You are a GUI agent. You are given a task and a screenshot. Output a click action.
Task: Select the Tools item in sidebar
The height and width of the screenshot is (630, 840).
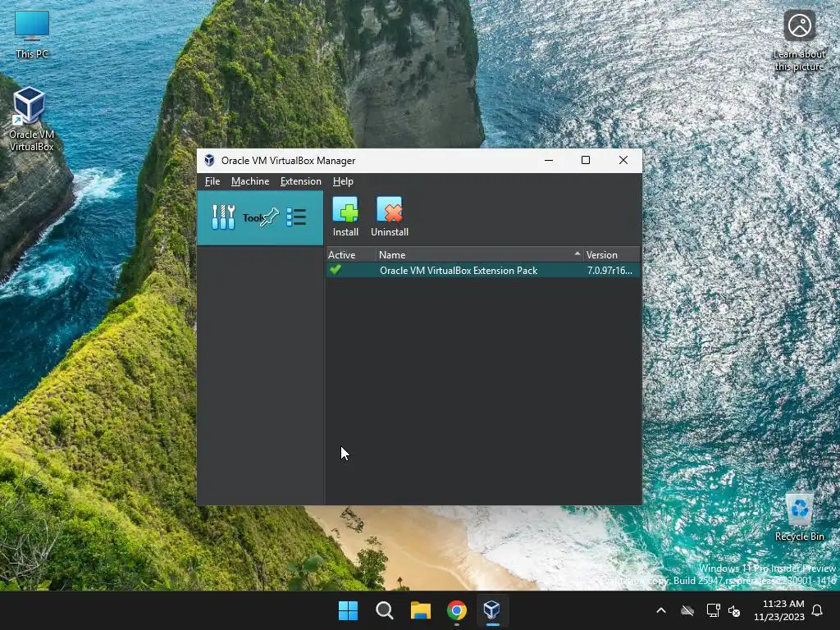[260, 217]
